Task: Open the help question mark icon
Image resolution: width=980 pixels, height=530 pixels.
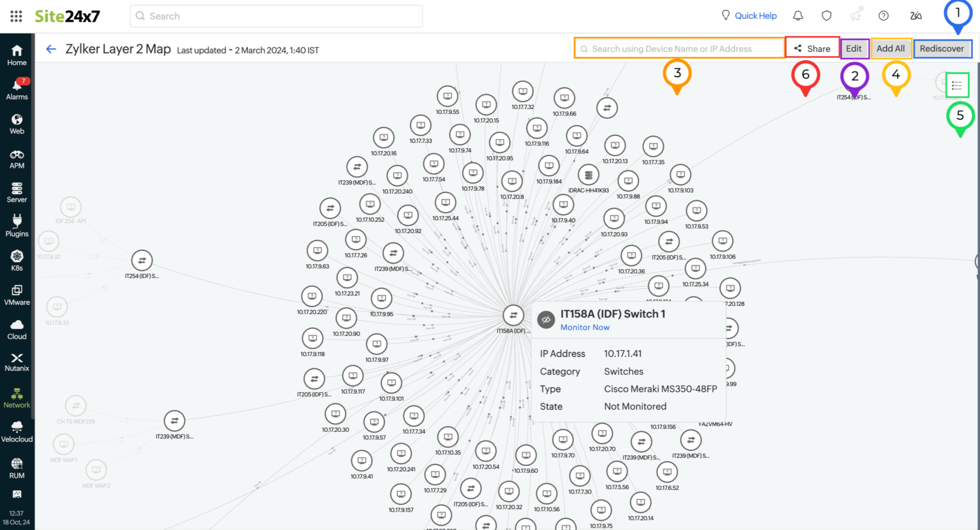Action: click(883, 16)
